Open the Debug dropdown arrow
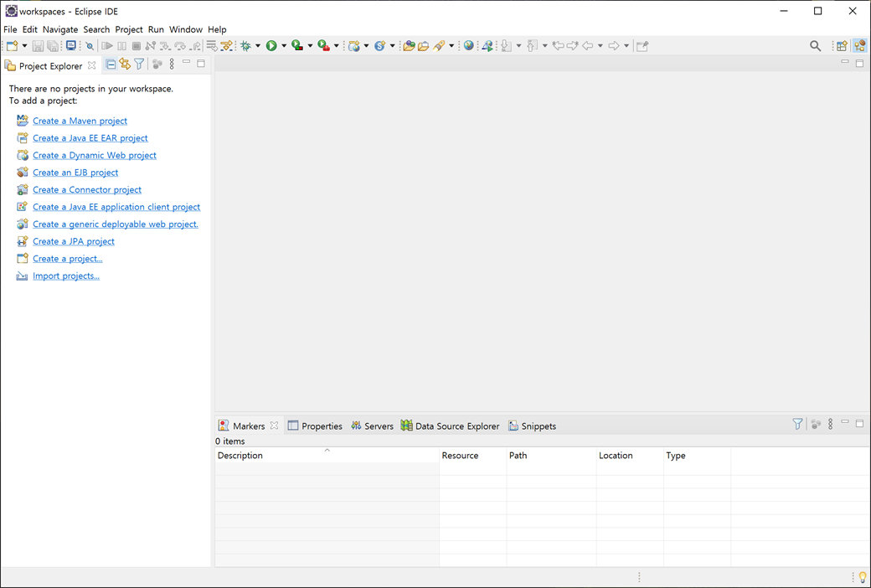Screen dimensions: 871x588 click(x=258, y=46)
